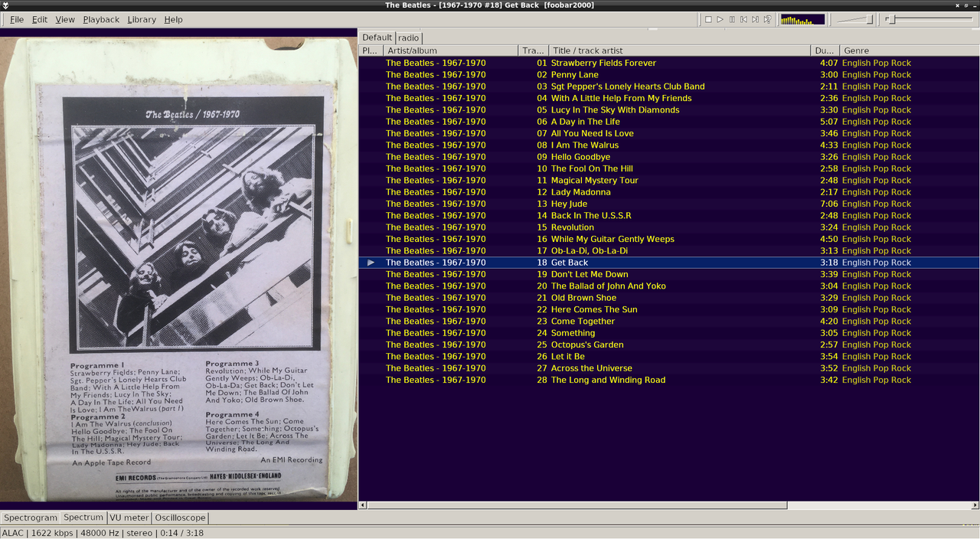Click the Duration column header

825,51
